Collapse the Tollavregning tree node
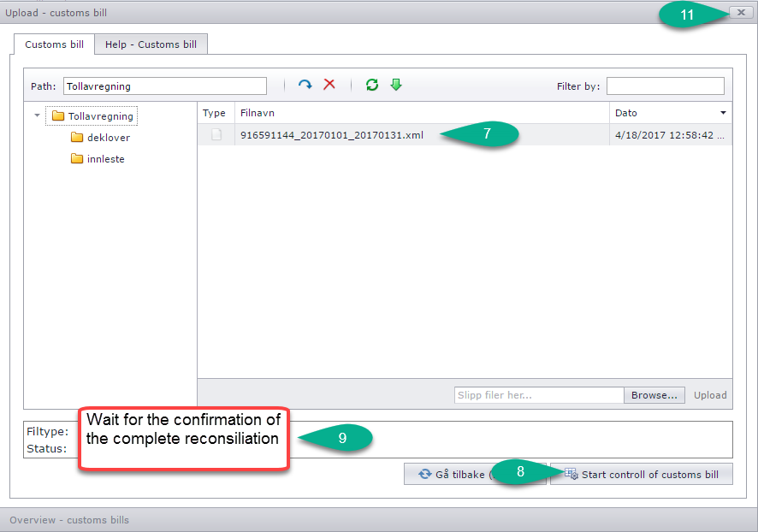This screenshot has height=532, width=758. click(36, 115)
